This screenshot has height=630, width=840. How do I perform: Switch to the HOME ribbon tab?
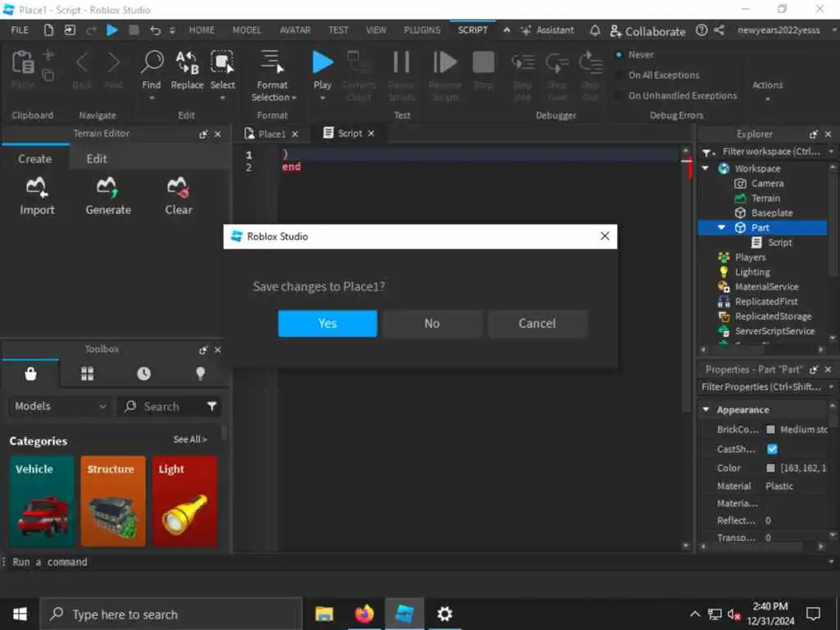[202, 30]
